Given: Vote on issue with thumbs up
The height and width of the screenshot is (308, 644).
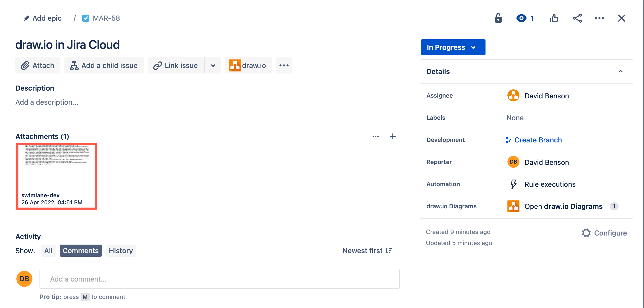Looking at the screenshot, I should [554, 18].
